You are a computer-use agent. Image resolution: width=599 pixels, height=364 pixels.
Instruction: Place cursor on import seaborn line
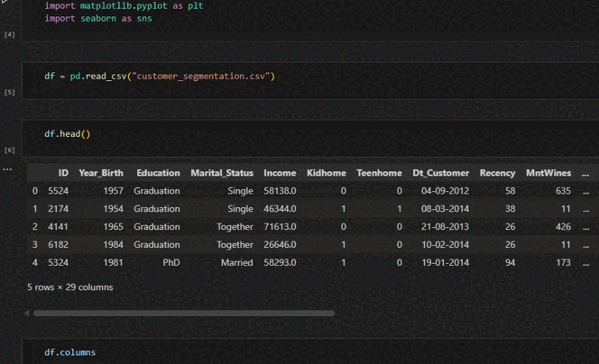coord(97,18)
